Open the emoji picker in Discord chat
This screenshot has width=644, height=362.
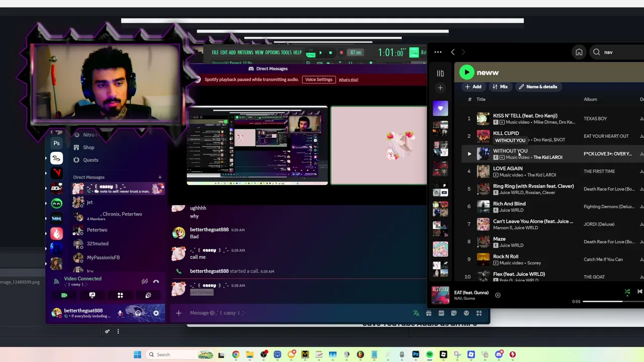coord(466,313)
